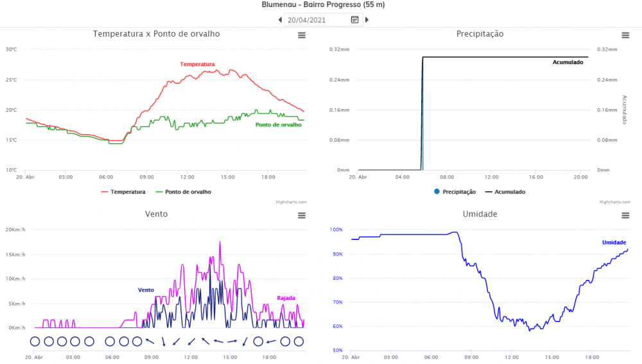This screenshot has width=642, height=364.
Task: Open the Umidade chart context menu icon
Action: tap(625, 216)
